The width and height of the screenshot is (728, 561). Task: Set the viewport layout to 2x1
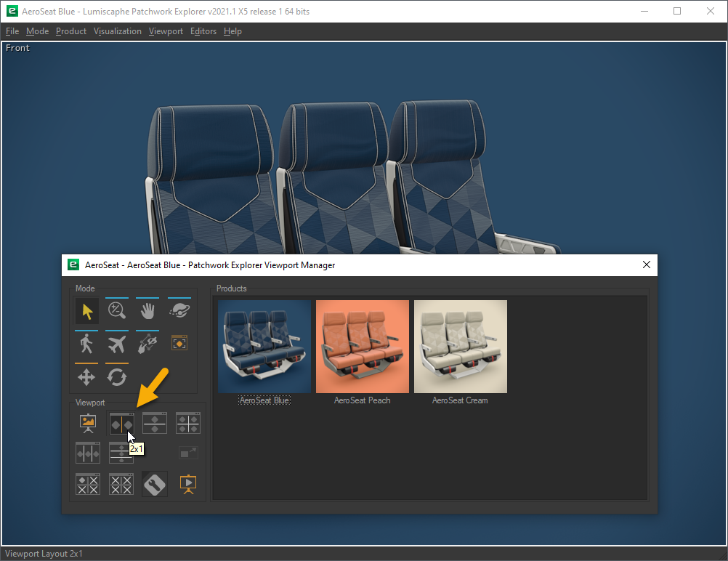(121, 423)
